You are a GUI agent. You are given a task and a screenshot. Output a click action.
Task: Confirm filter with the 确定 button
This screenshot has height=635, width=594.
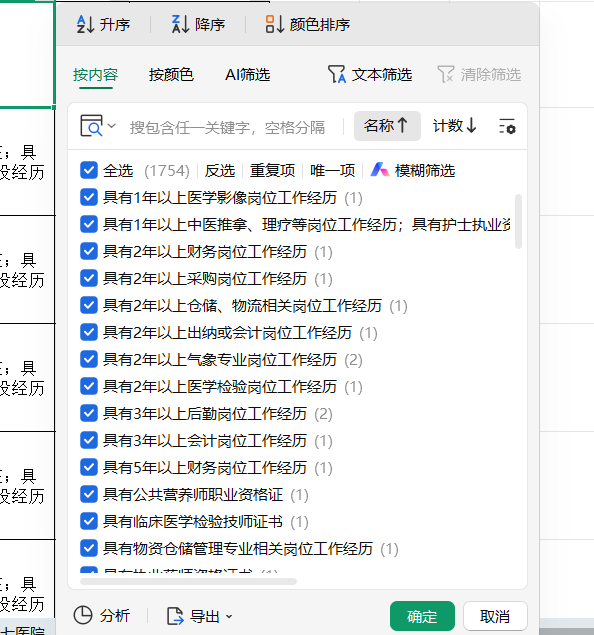(x=422, y=616)
